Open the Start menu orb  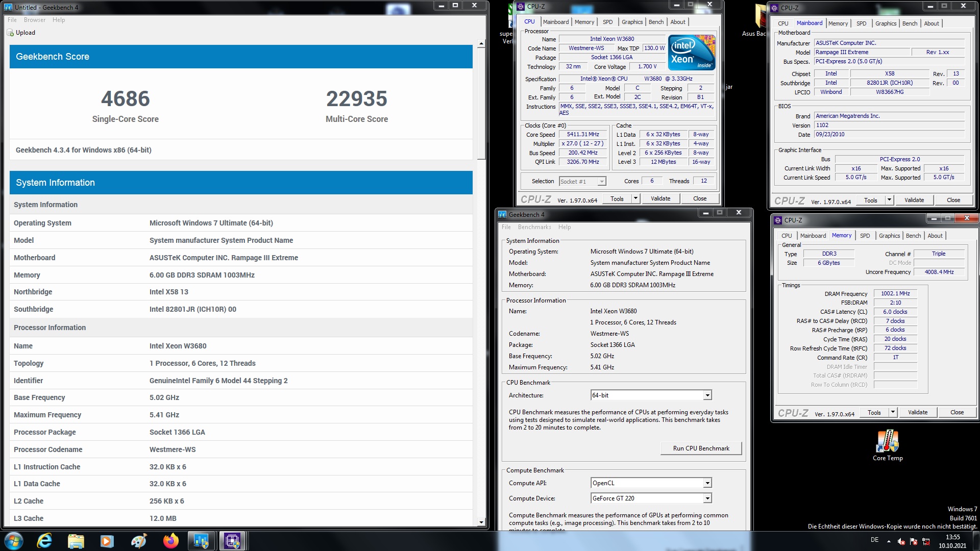click(14, 540)
